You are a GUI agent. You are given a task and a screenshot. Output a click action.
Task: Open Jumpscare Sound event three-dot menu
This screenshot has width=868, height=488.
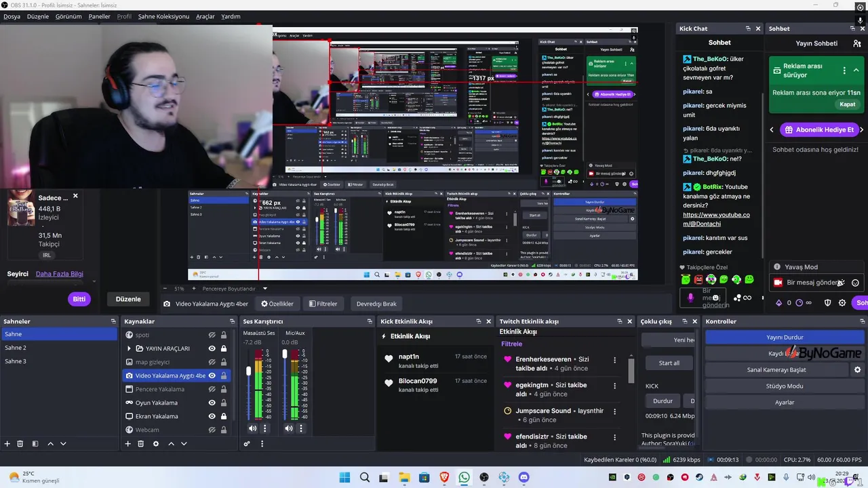pos(615,411)
